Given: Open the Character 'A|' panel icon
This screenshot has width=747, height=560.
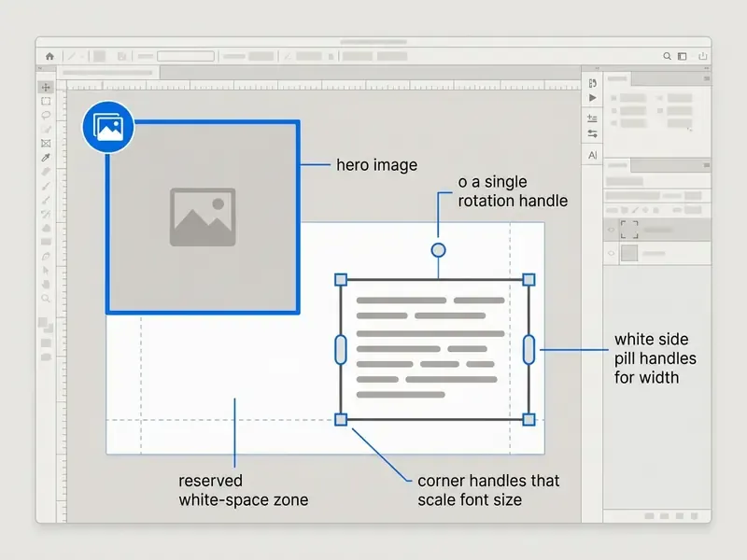Looking at the screenshot, I should click(x=592, y=155).
